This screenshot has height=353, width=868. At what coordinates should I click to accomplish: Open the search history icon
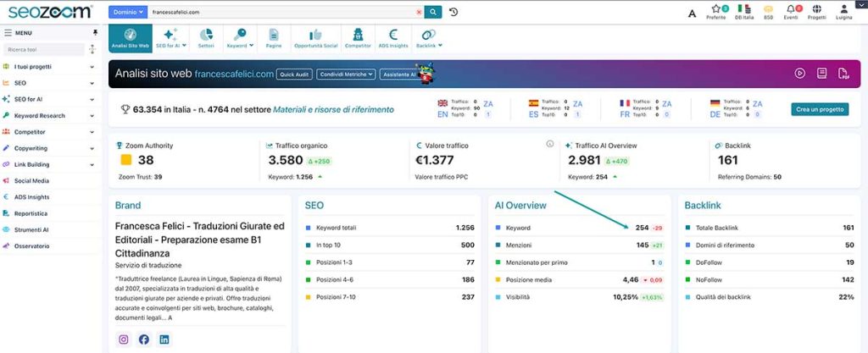(x=453, y=12)
